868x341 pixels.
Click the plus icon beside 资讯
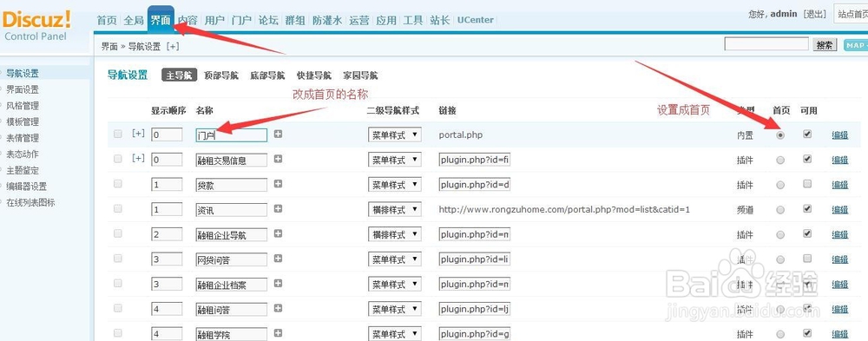pos(278,209)
